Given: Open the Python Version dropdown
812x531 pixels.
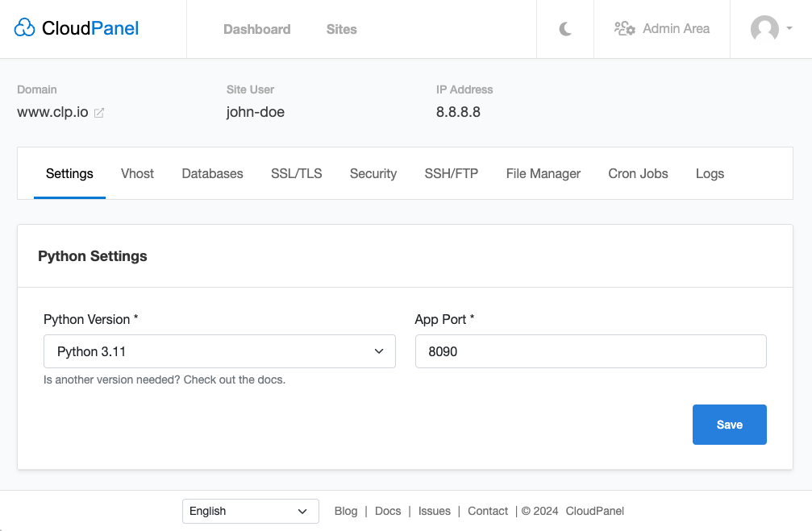Looking at the screenshot, I should coord(219,351).
